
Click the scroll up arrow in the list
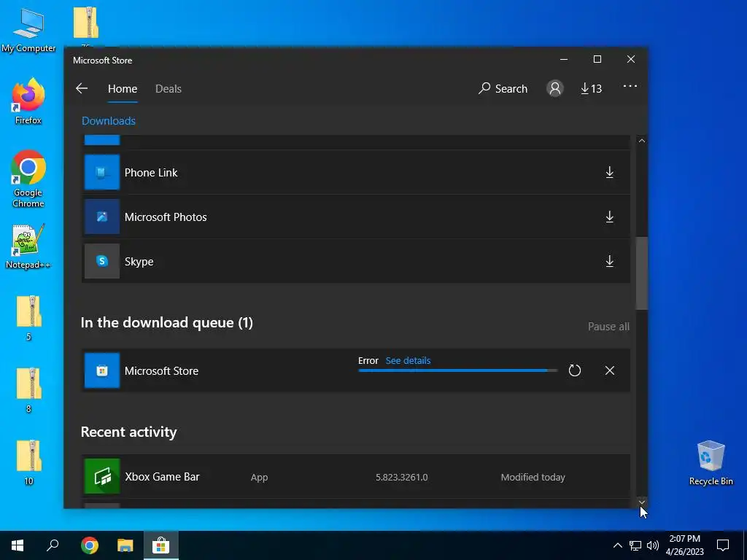pos(642,141)
